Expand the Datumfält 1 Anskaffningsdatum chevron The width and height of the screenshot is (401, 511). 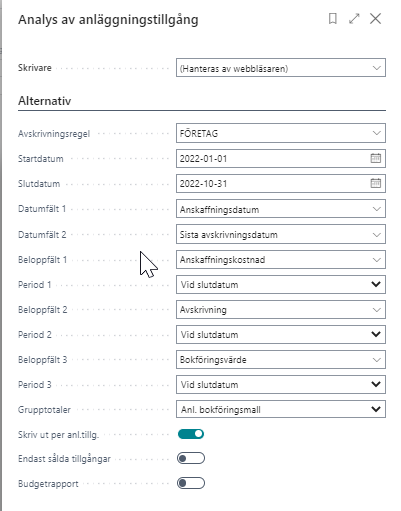pyautogui.click(x=377, y=209)
